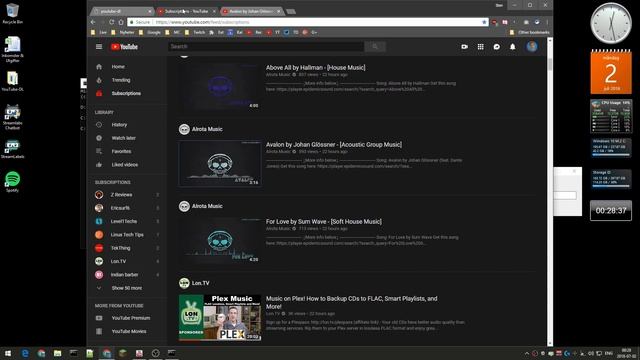Open Lon.TV channel name above Plex video

(200, 283)
